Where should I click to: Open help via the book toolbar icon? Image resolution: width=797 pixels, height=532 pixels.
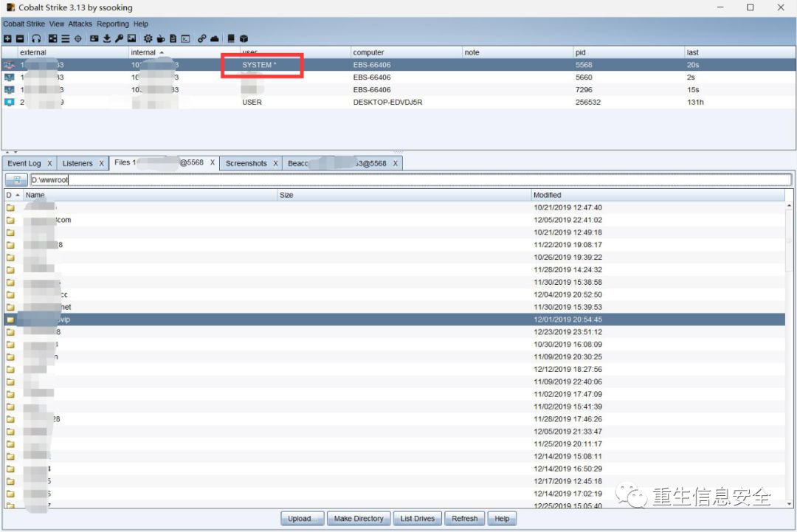point(231,38)
